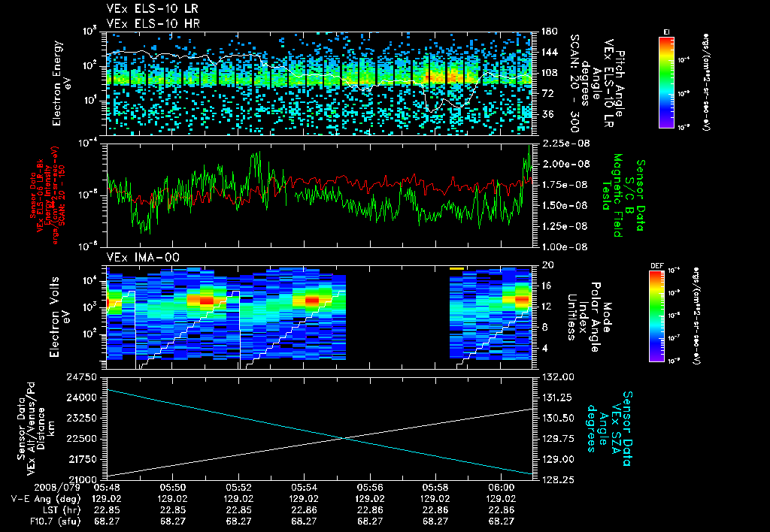
Task: Click the 2008/079 date label
Action: [56, 488]
